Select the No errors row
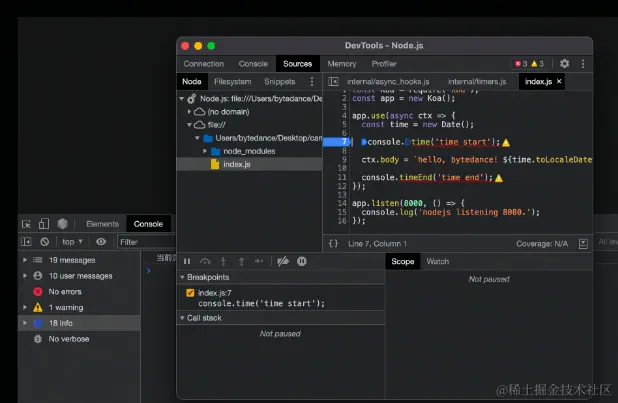 80,291
